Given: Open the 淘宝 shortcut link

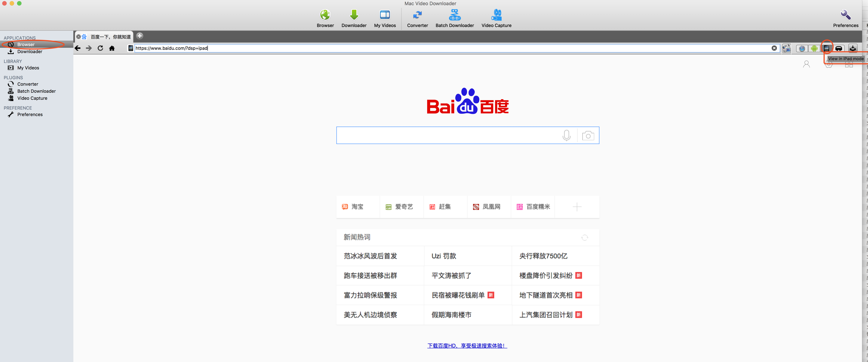Looking at the screenshot, I should [357, 206].
